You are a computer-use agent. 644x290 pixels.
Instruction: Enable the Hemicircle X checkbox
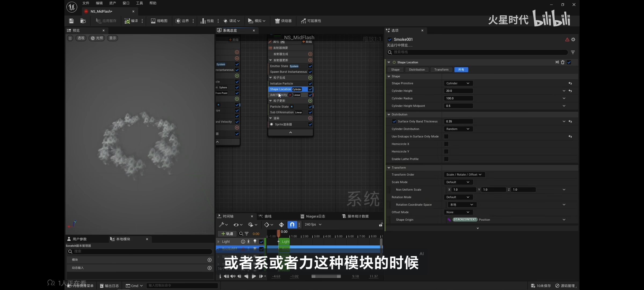click(446, 144)
